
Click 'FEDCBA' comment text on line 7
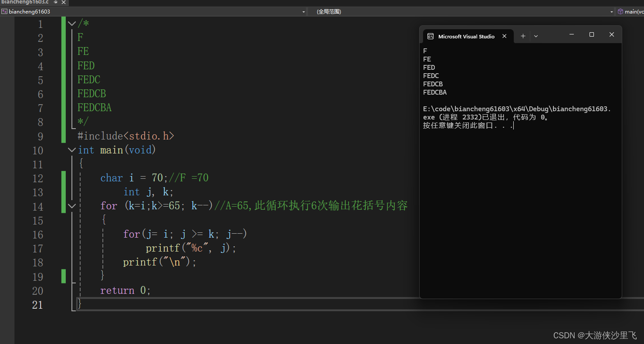[x=95, y=108]
